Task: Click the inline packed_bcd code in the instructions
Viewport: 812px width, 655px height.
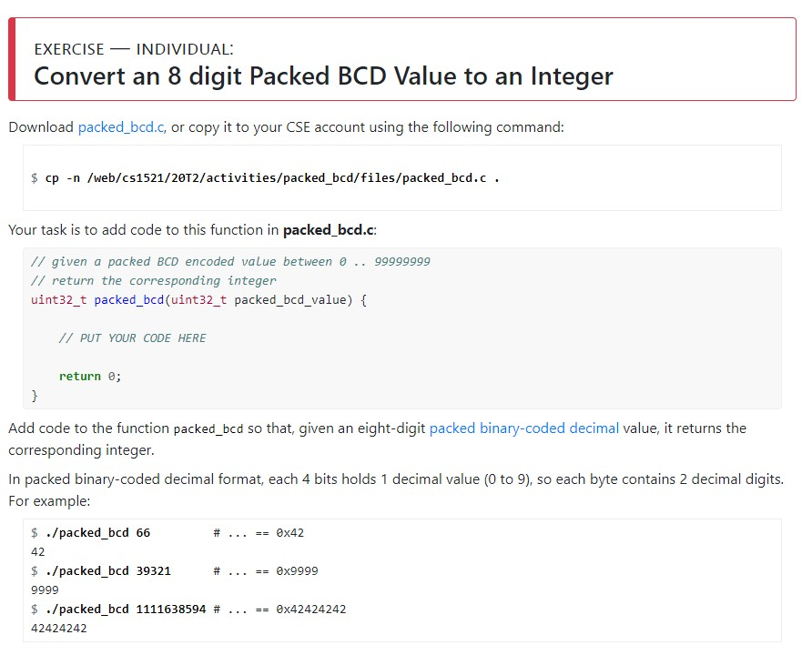Action: 208,429
